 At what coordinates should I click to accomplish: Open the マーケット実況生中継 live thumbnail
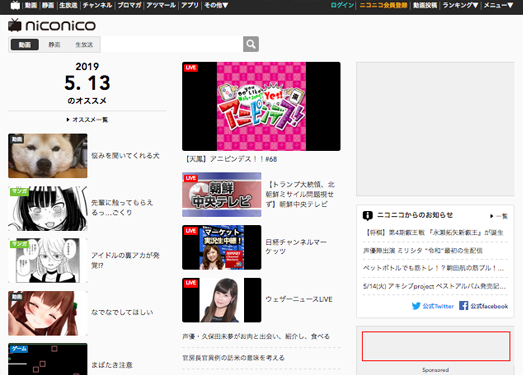coord(221,247)
